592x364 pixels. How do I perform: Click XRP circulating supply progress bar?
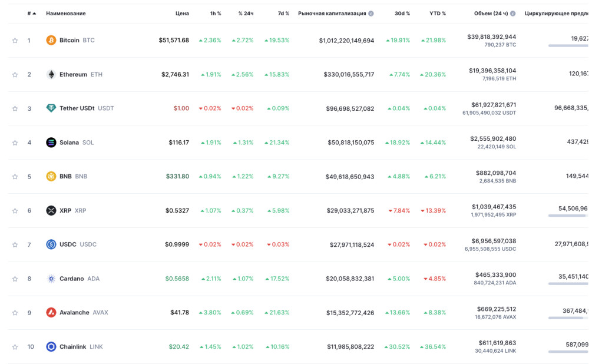point(568,216)
